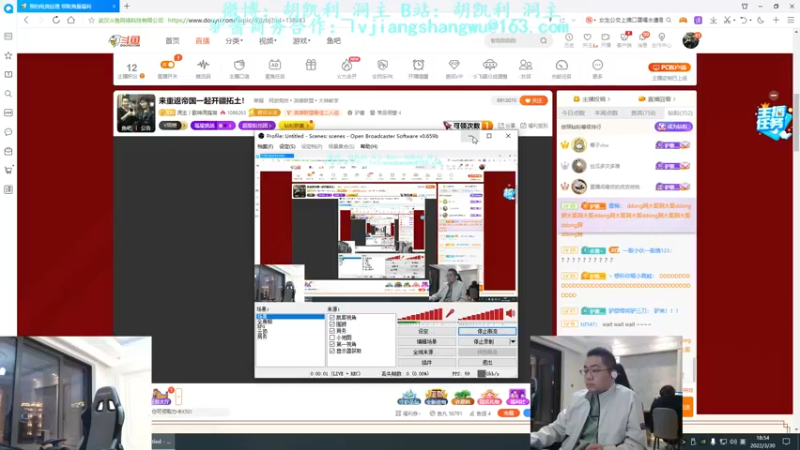
Task: Click the orange 关注 follow button
Action: (534, 101)
